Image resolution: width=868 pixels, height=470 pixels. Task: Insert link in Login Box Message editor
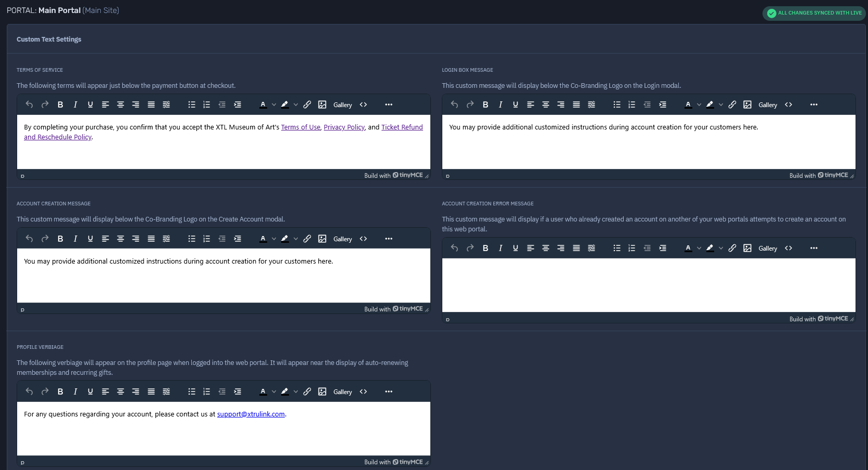tap(732, 105)
